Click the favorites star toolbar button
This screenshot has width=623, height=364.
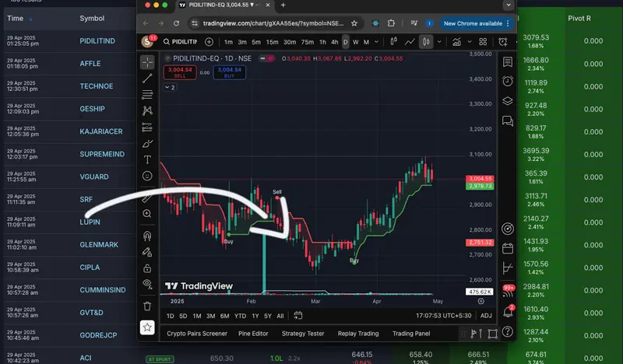pyautogui.click(x=147, y=327)
